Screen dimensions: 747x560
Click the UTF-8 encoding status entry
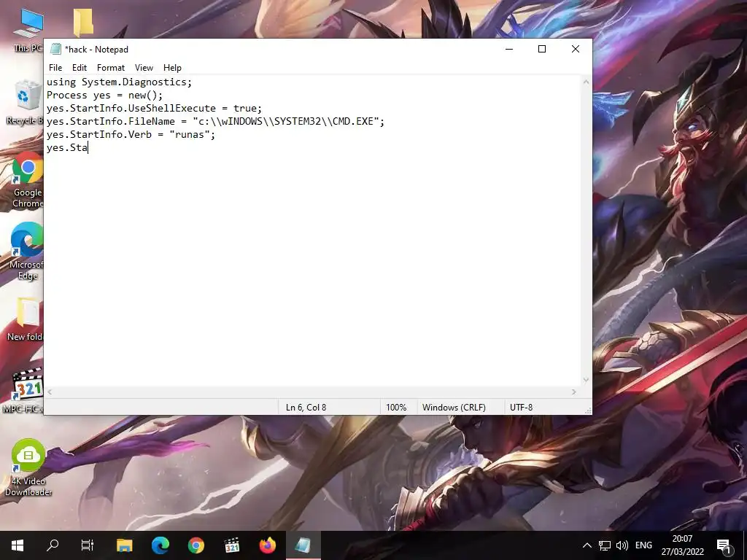click(521, 408)
